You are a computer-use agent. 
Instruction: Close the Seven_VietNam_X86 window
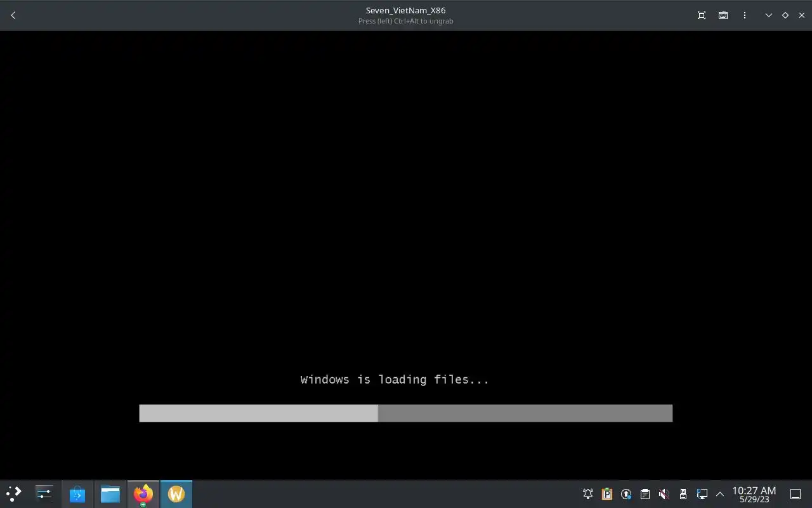coord(802,15)
